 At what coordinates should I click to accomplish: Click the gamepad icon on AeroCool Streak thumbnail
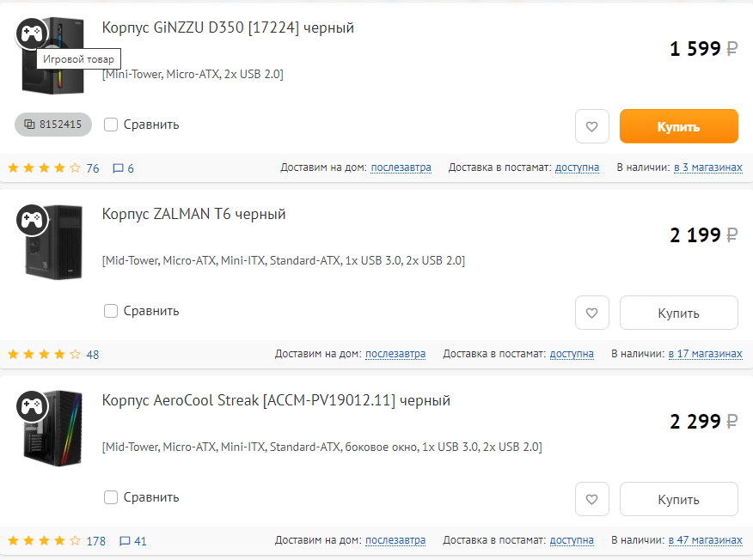[x=33, y=405]
